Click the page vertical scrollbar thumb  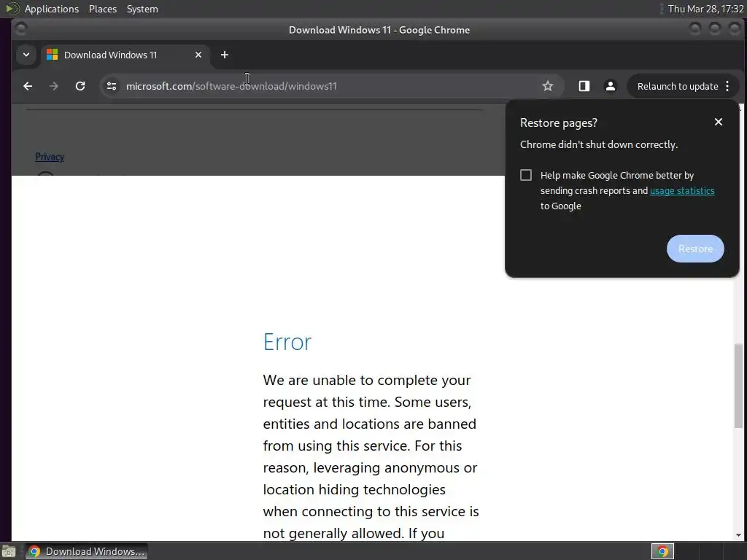[x=738, y=386]
